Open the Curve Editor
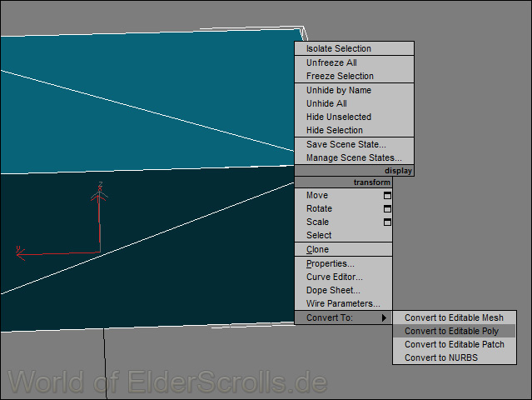The image size is (532, 400). 334,277
